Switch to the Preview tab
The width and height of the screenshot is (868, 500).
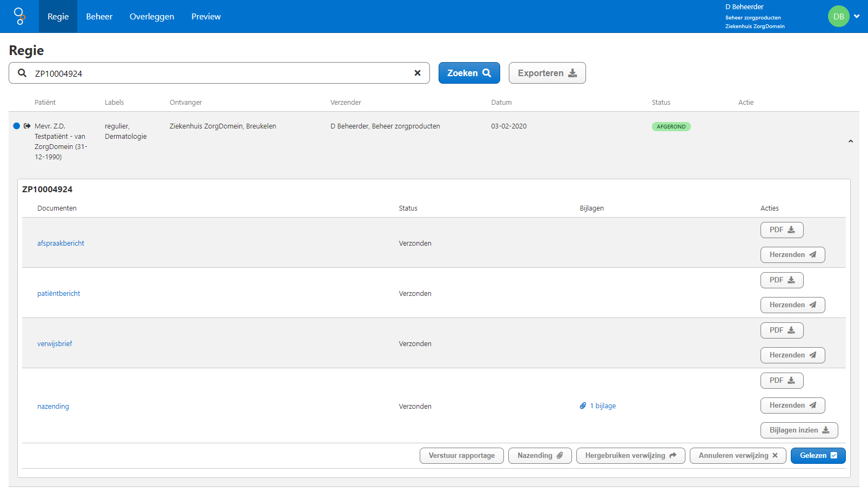point(206,16)
